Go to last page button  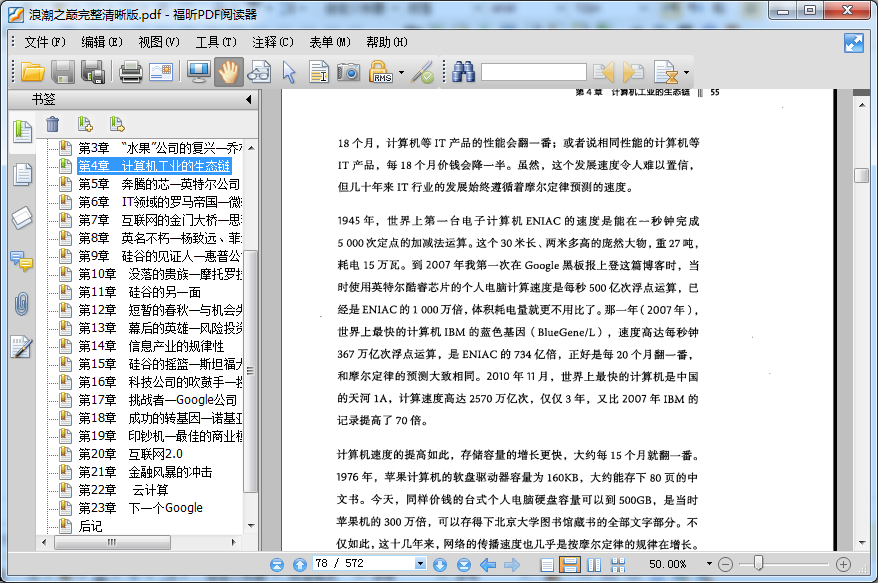coord(464,565)
